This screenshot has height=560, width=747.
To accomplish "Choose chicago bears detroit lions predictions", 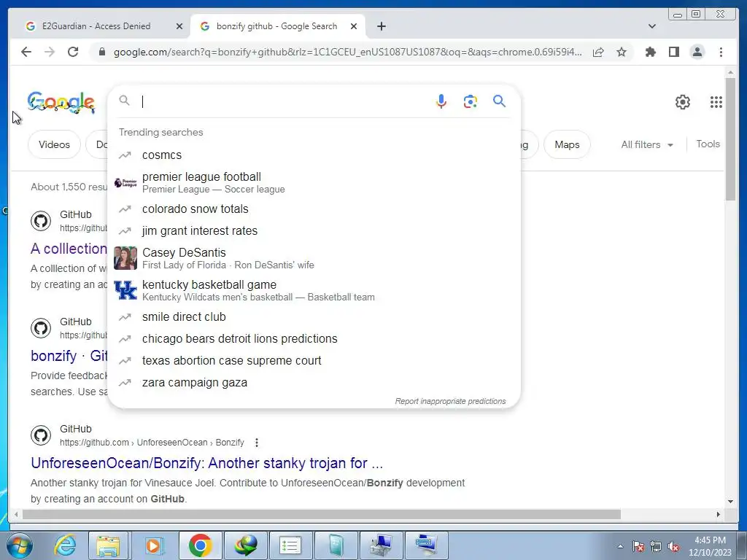I will pos(314,338).
